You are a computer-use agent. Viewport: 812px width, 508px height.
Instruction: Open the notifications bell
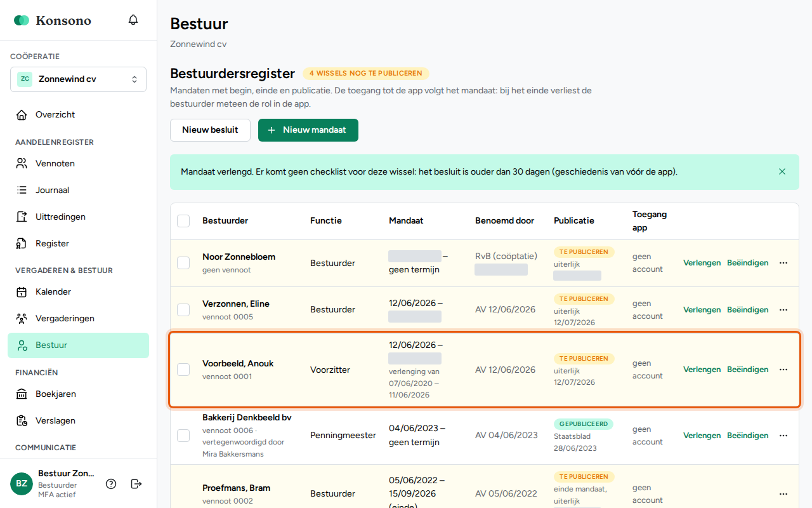133,20
